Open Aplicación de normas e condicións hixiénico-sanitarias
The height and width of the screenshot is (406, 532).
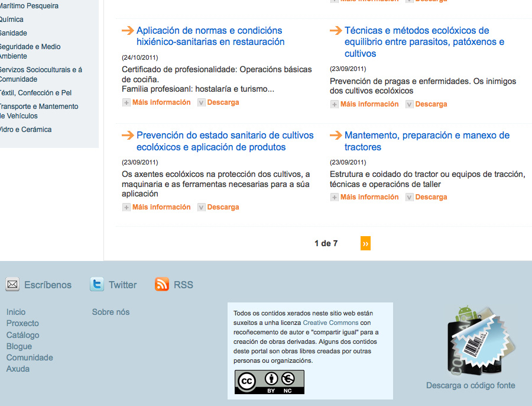[x=210, y=36]
